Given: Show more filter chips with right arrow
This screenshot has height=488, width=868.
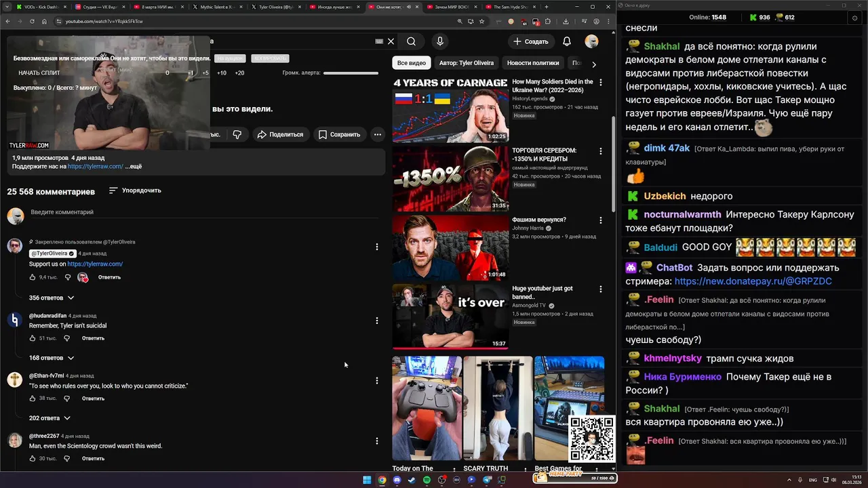Looking at the screenshot, I should coord(593,64).
